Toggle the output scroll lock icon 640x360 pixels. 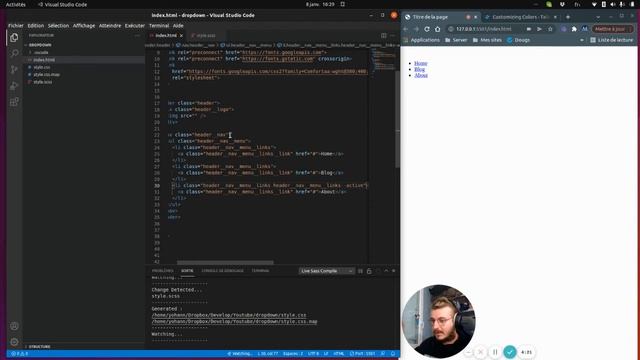pyautogui.click(x=369, y=271)
